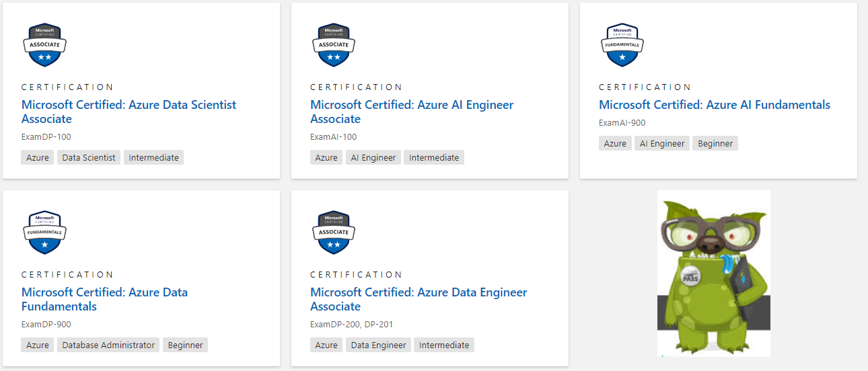Select the Azure tag on the AI-100 card
Viewport: 868px width, 371px height.
[326, 157]
